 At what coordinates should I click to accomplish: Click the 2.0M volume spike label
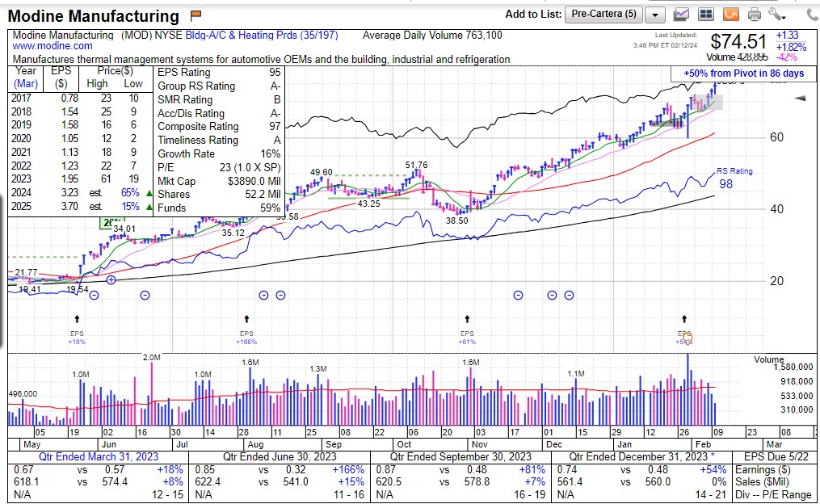click(x=152, y=358)
